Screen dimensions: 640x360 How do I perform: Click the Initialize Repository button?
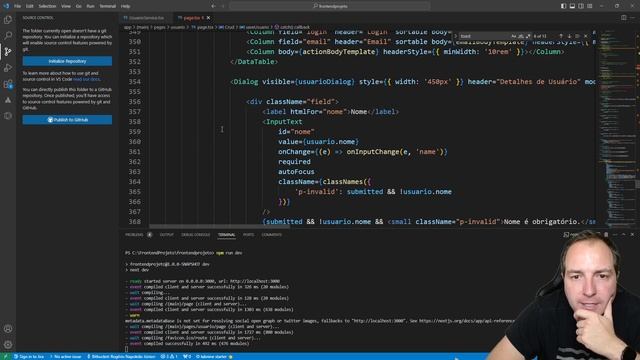[67, 61]
